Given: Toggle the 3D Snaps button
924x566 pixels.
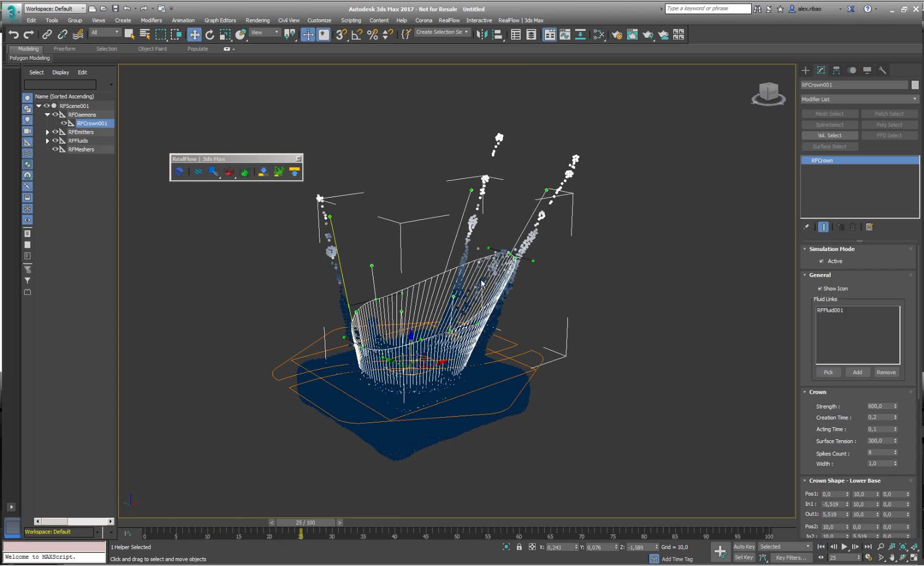Looking at the screenshot, I should [342, 35].
